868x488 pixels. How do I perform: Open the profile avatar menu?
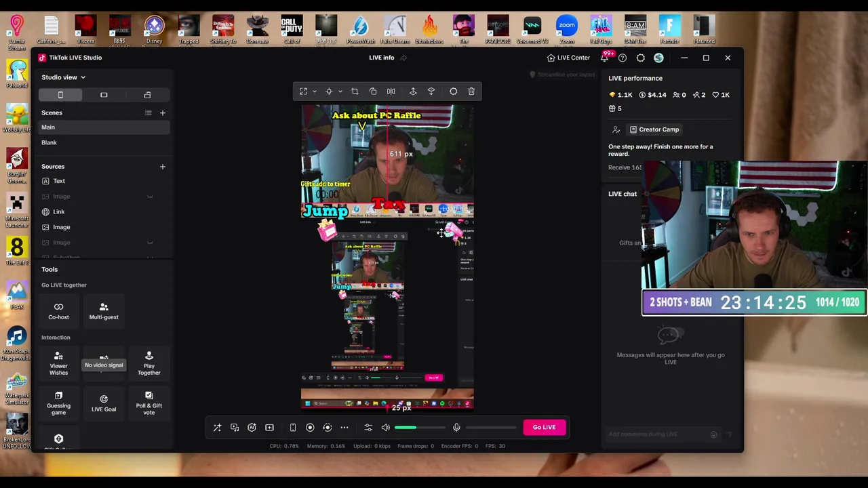coord(658,58)
